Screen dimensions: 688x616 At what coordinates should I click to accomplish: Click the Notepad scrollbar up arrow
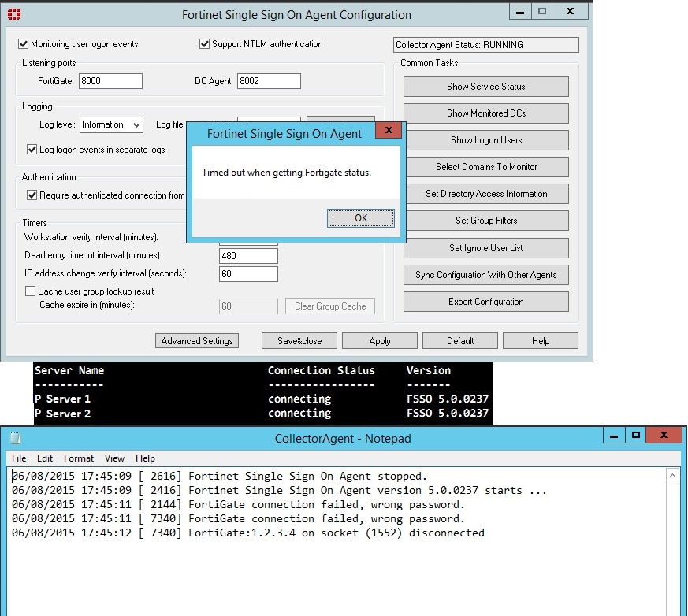click(x=672, y=476)
